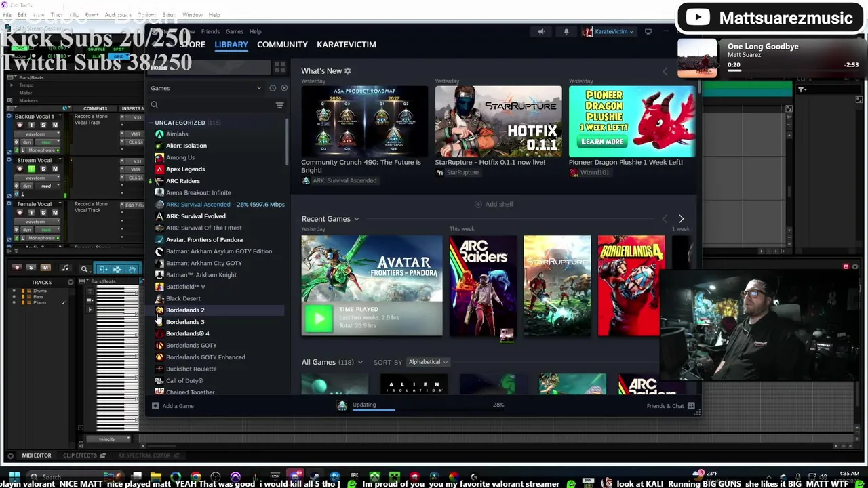Image resolution: width=868 pixels, height=488 pixels.
Task: Open the KARATEVICTIM profile tab
Action: point(347,45)
